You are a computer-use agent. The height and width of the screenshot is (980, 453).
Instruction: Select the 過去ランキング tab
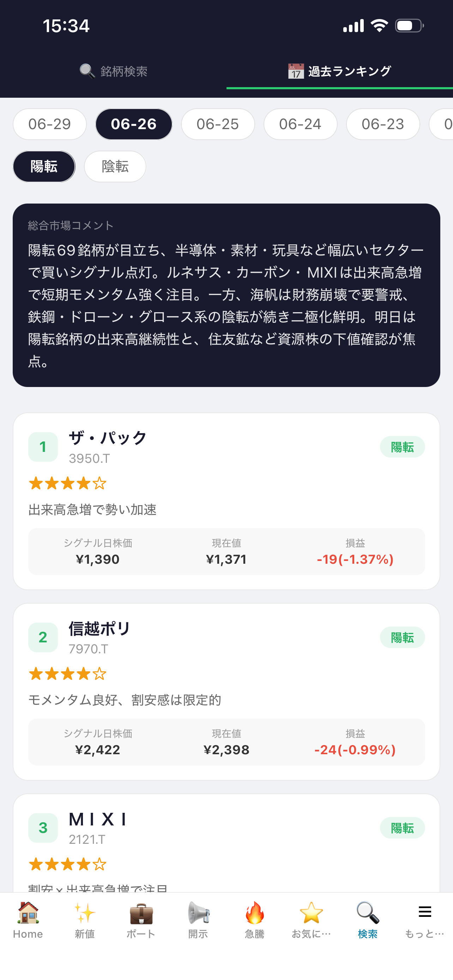(x=340, y=71)
